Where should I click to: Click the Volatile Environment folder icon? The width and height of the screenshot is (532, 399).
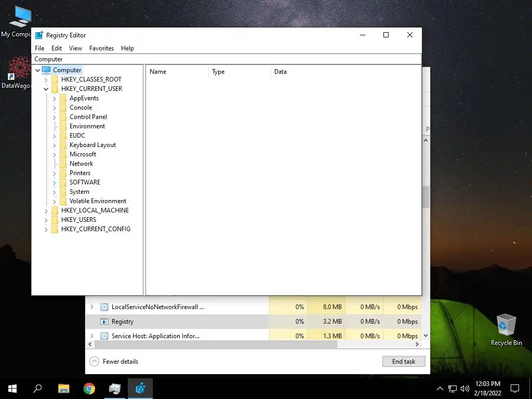click(x=63, y=201)
